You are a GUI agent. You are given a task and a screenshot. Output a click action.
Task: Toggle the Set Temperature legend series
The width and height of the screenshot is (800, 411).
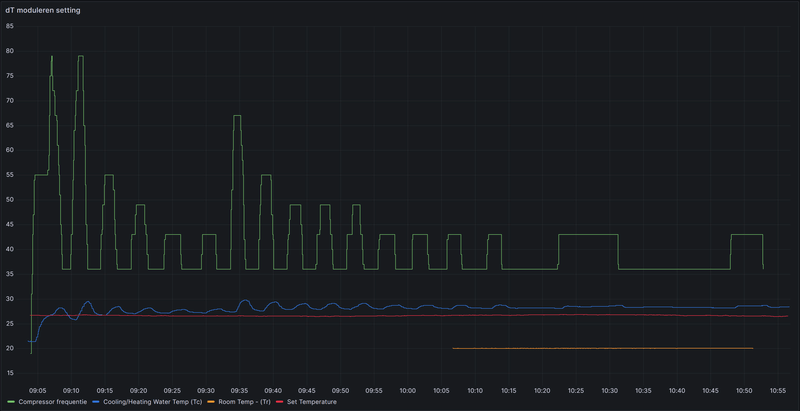pyautogui.click(x=310, y=402)
